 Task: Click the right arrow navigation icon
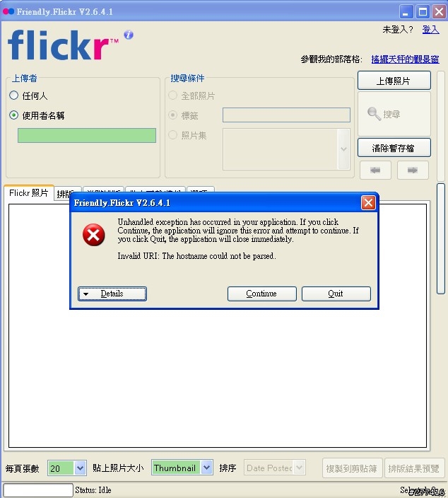click(x=413, y=170)
